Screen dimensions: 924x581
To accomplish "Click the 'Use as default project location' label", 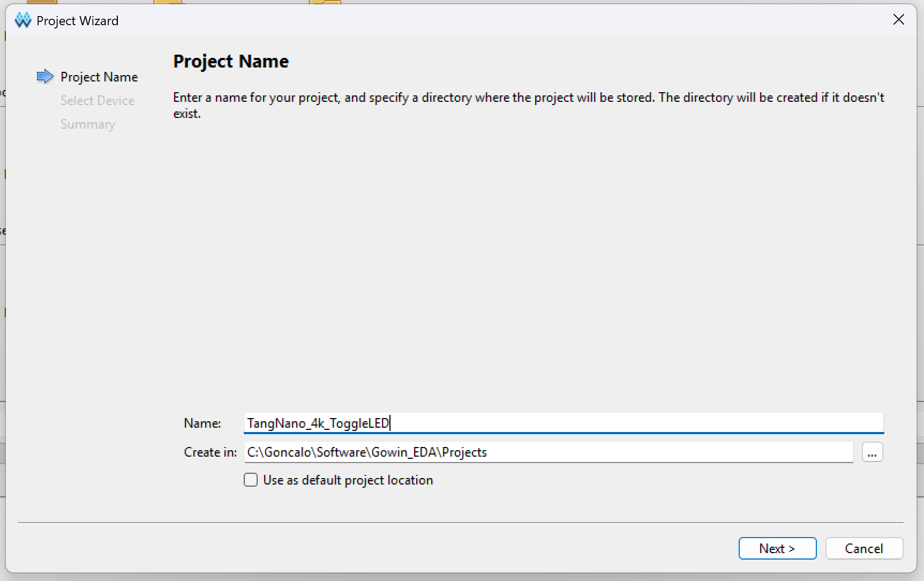I will coord(348,480).
